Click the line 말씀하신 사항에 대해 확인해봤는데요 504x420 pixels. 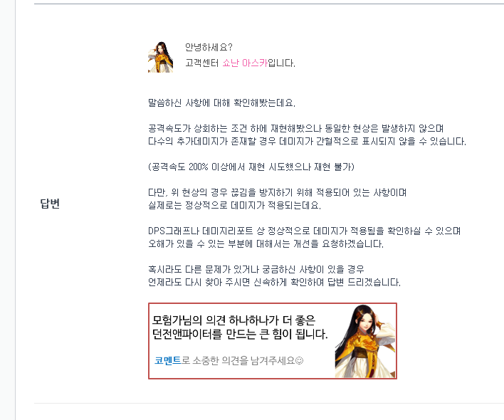[x=221, y=103]
